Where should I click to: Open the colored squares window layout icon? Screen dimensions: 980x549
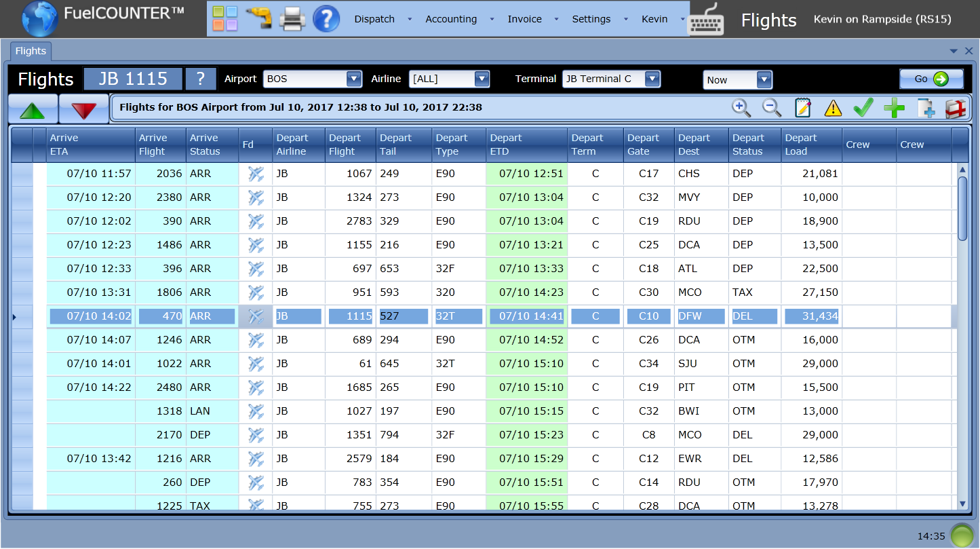225,18
